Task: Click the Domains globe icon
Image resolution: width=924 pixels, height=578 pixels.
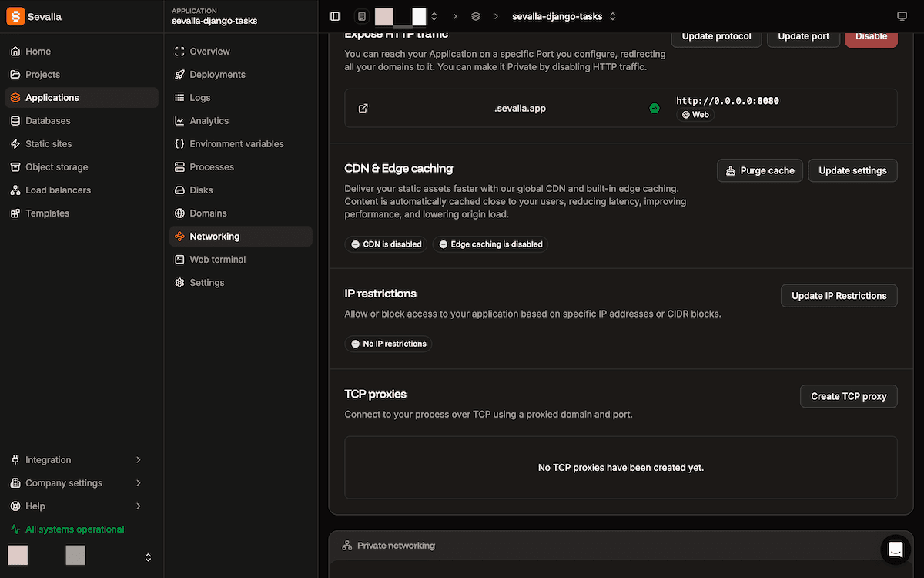Action: tap(179, 213)
